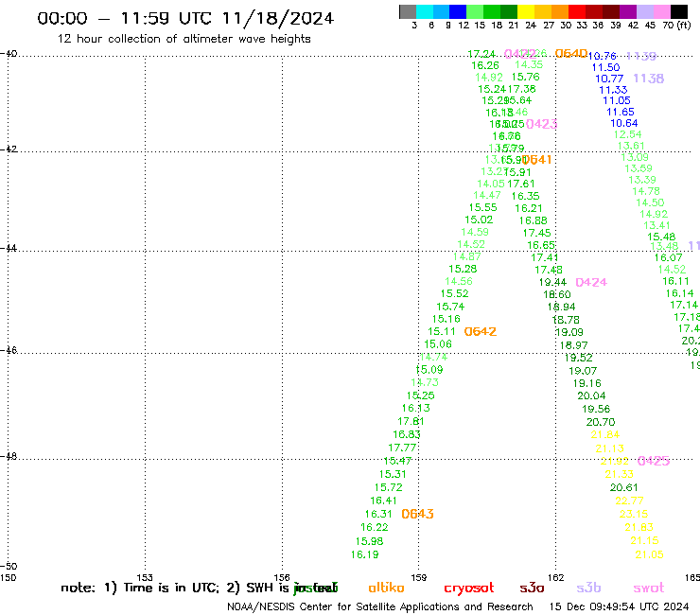This screenshot has width=700, height=615.
Task: Click the blue wave height value '11.50'
Action: tap(605, 67)
